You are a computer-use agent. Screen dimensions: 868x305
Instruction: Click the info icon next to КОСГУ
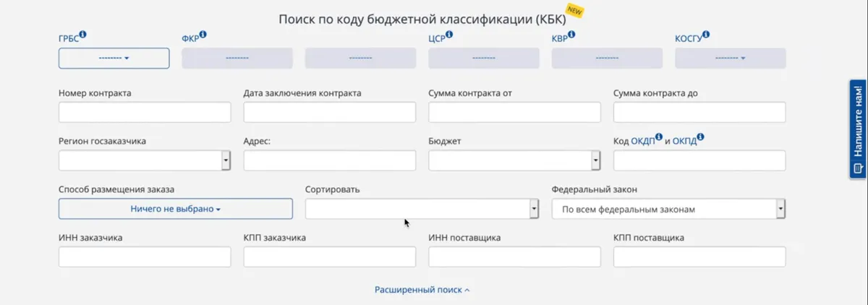pos(706,34)
